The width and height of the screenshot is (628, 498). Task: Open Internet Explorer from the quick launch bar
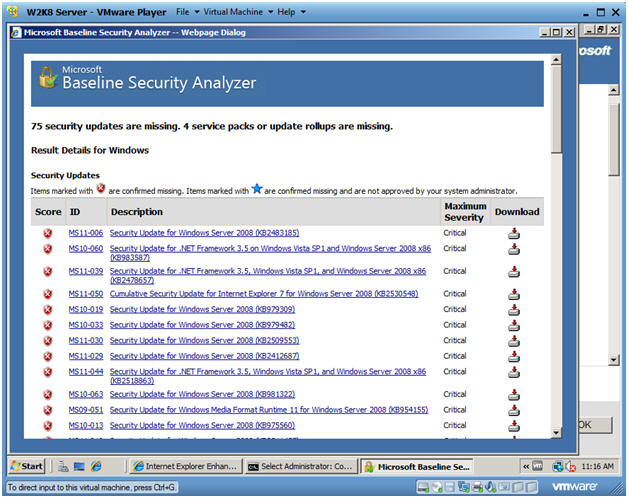click(x=96, y=466)
